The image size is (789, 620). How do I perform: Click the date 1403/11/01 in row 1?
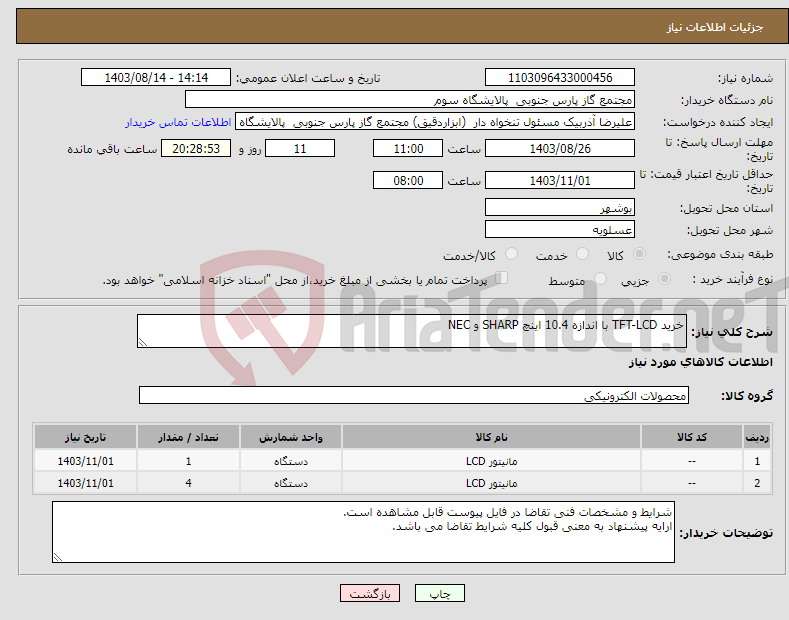pyautogui.click(x=86, y=461)
